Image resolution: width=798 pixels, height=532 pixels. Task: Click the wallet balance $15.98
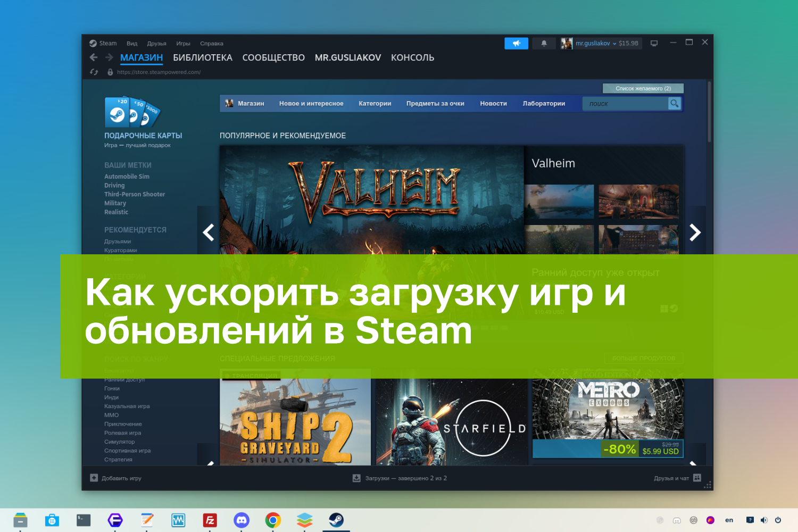628,44
